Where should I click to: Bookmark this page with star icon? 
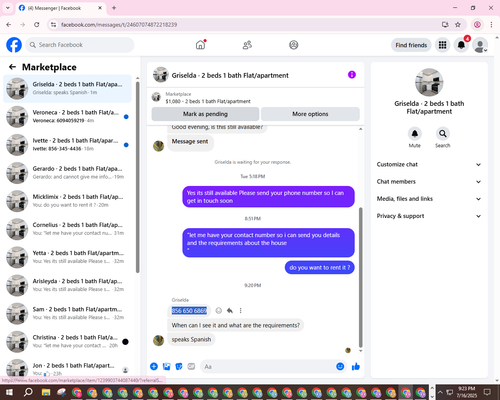458,25
